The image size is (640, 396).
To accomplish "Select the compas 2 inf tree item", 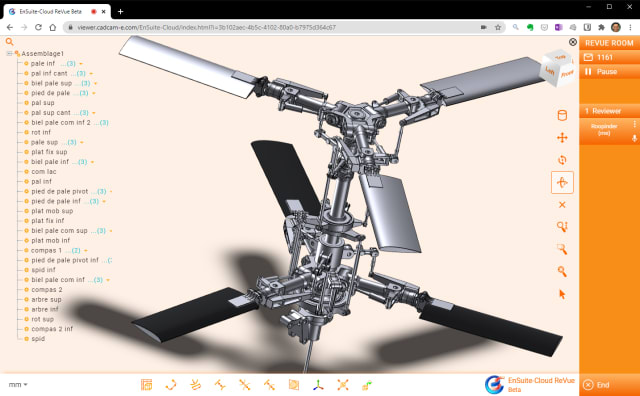I will click(x=52, y=329).
